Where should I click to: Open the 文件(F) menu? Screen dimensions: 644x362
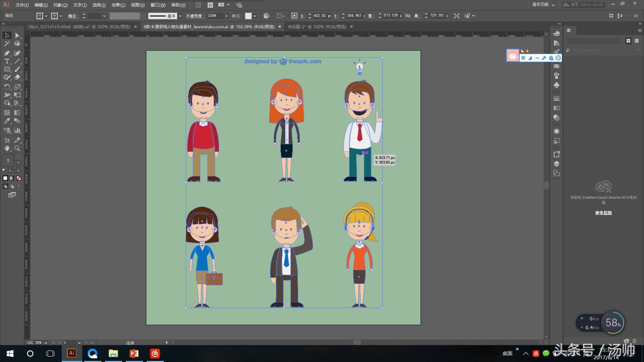(x=22, y=5)
